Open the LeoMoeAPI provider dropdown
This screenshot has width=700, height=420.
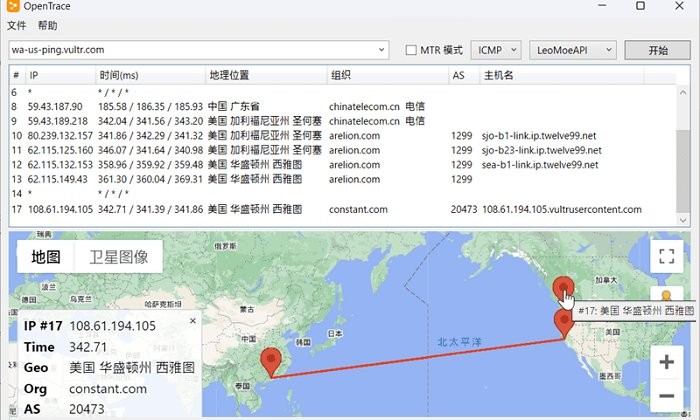point(573,50)
